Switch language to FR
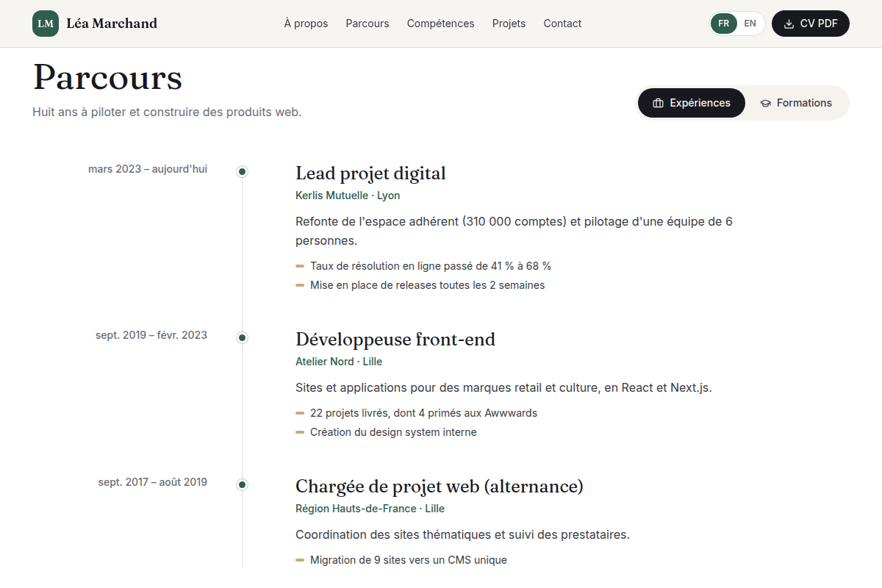This screenshot has height=588, width=882. pos(724,24)
